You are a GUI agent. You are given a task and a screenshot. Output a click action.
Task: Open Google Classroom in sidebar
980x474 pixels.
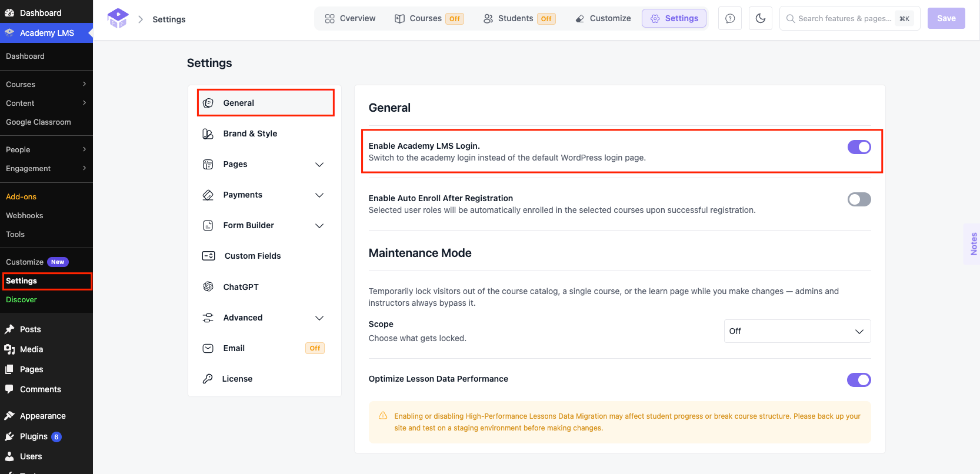click(x=38, y=122)
